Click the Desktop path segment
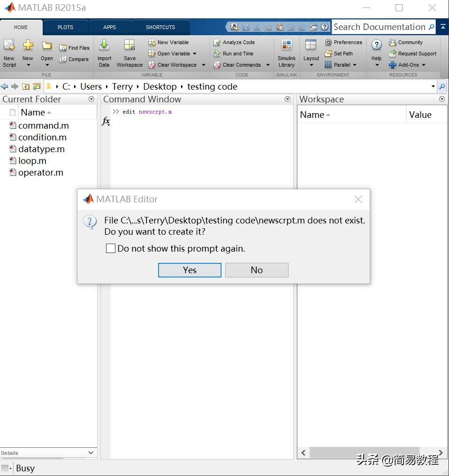Viewport: 449px width, 476px height. coord(160,86)
